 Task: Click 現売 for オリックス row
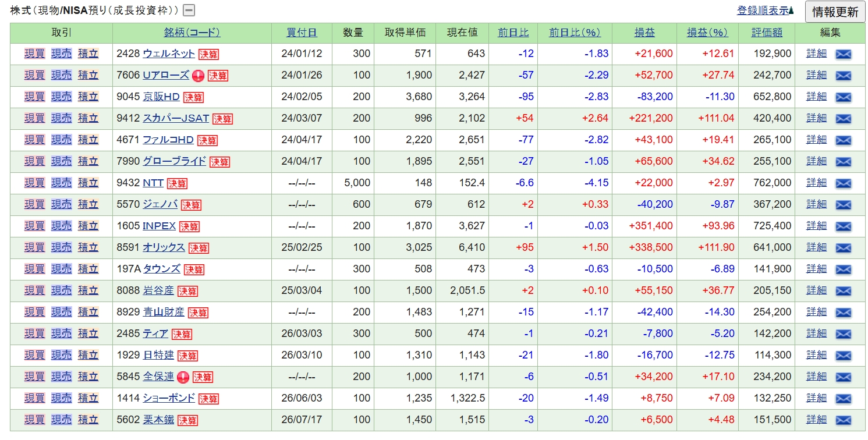click(61, 247)
